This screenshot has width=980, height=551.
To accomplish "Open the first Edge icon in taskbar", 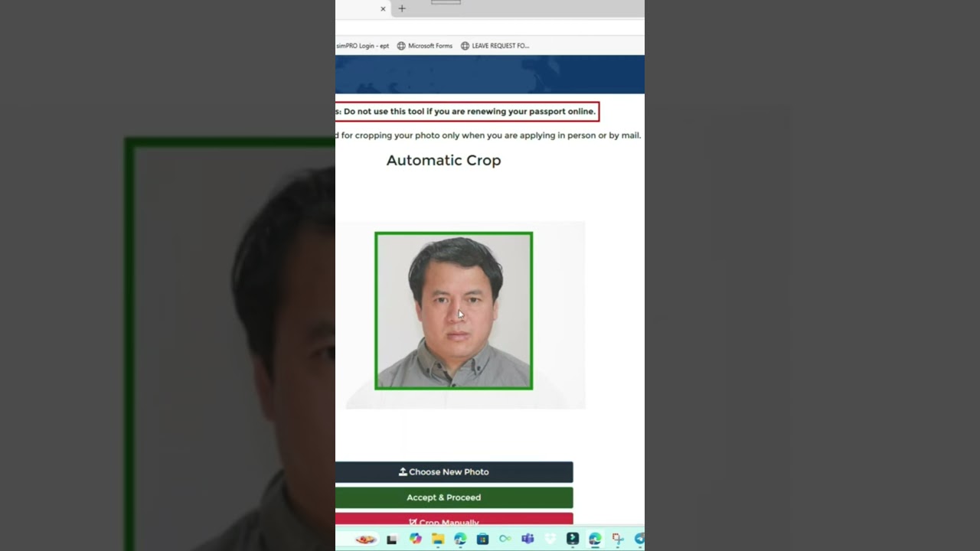I will coord(460,539).
